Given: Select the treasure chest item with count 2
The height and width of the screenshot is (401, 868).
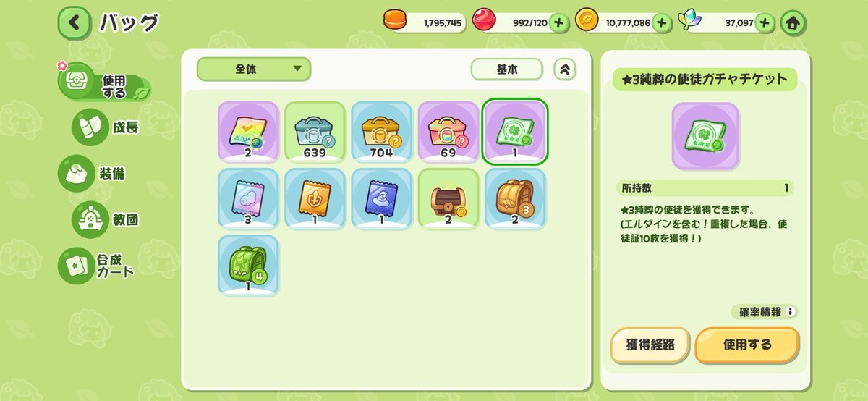Looking at the screenshot, I should pos(448,198).
